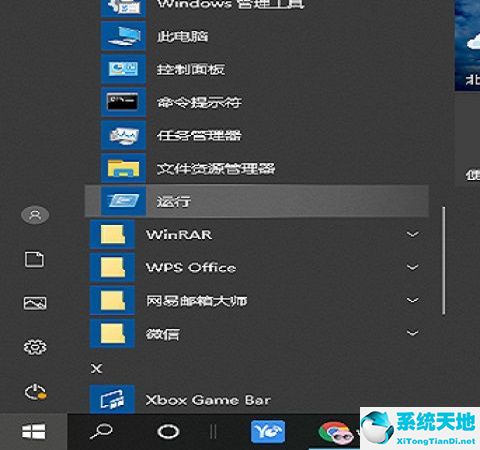Expand the WPS Office folder chevron
This screenshot has height=450, width=480.
point(413,267)
